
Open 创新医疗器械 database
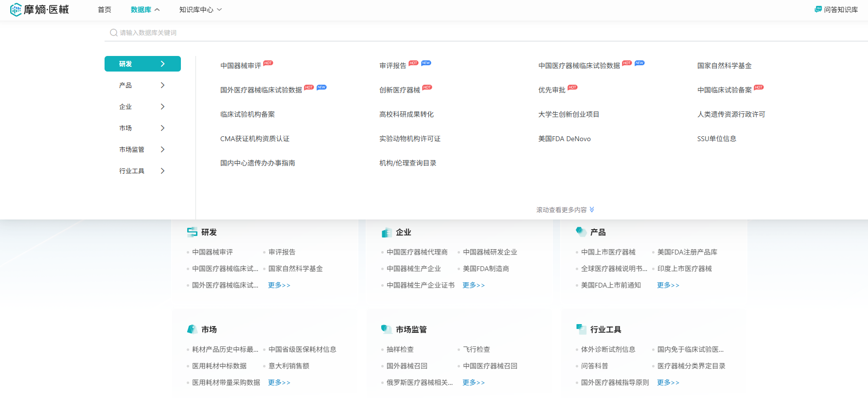click(x=400, y=90)
